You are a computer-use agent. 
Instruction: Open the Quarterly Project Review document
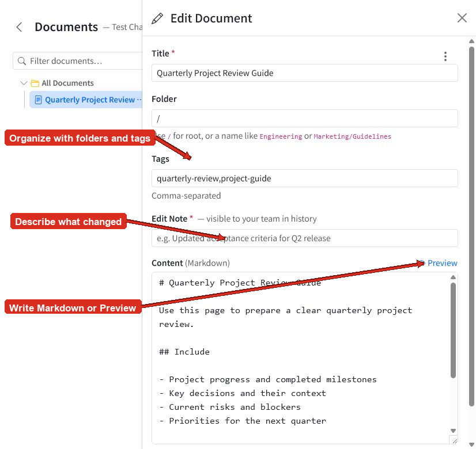pos(86,100)
